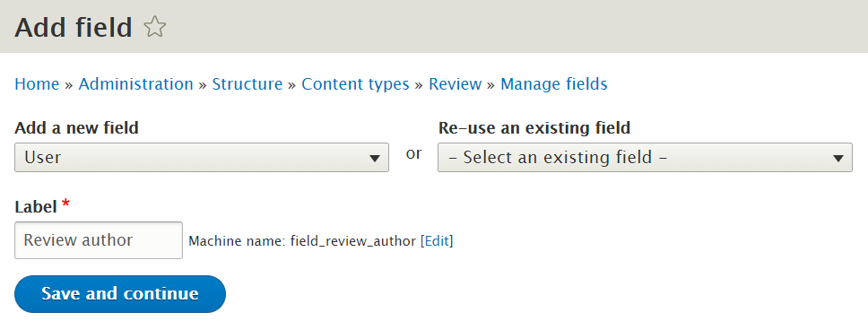
Task: Click the Save and continue button
Action: (x=120, y=293)
